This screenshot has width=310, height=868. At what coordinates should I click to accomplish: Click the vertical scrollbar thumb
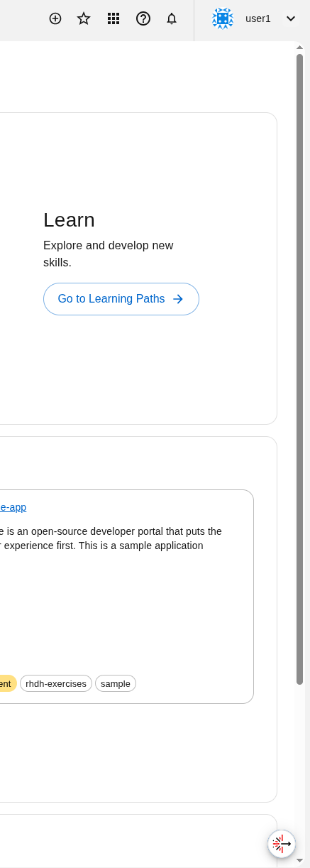click(299, 369)
